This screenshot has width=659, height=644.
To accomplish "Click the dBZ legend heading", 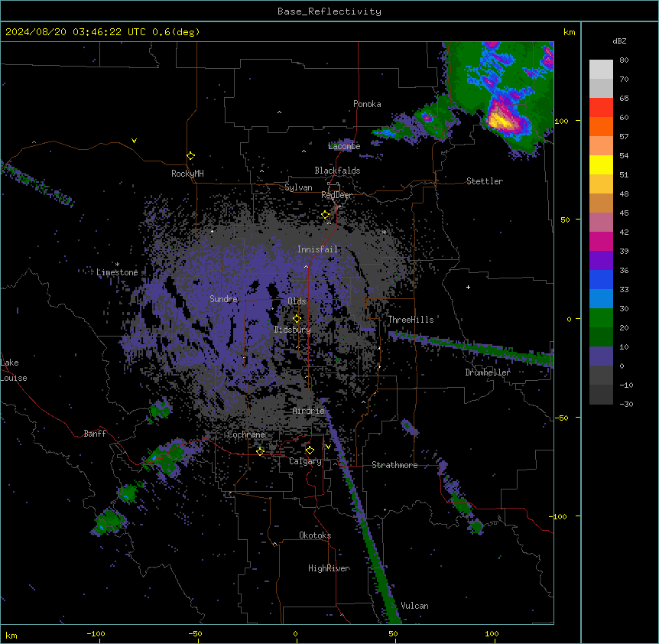I will tap(619, 41).
